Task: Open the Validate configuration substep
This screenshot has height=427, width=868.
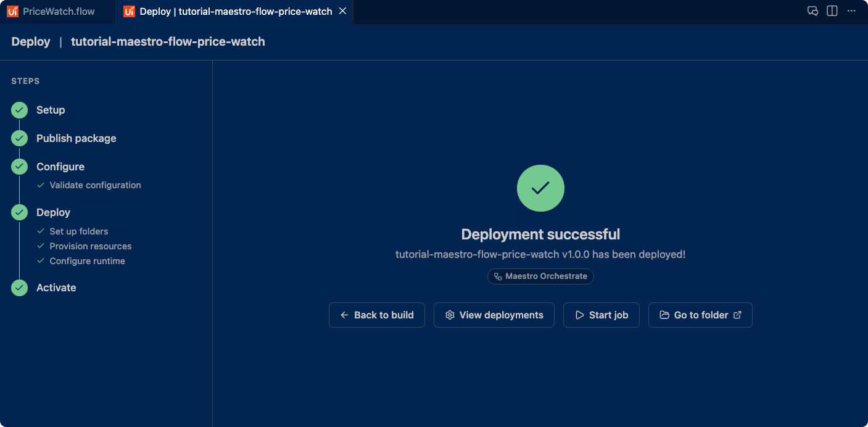Action: coord(95,185)
